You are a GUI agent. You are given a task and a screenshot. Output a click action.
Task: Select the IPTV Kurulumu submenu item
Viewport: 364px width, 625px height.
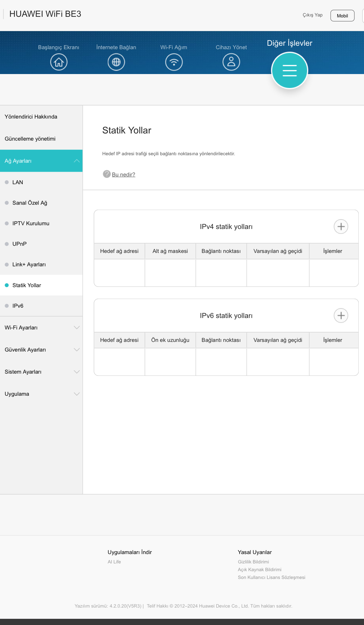click(x=41, y=223)
